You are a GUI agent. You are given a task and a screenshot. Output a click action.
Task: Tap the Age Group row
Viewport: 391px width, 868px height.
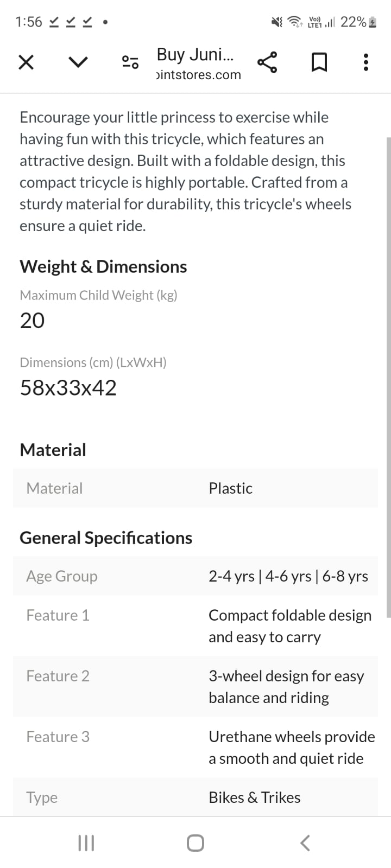(x=195, y=576)
